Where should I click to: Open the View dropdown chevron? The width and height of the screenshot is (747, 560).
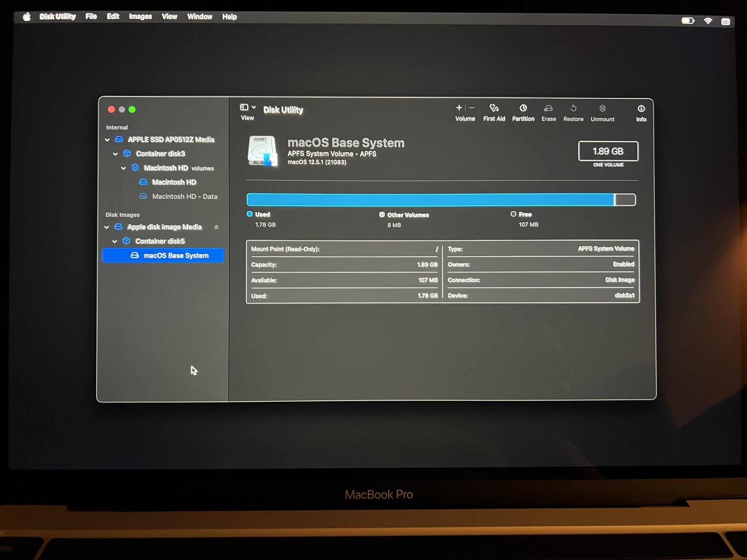click(x=254, y=107)
